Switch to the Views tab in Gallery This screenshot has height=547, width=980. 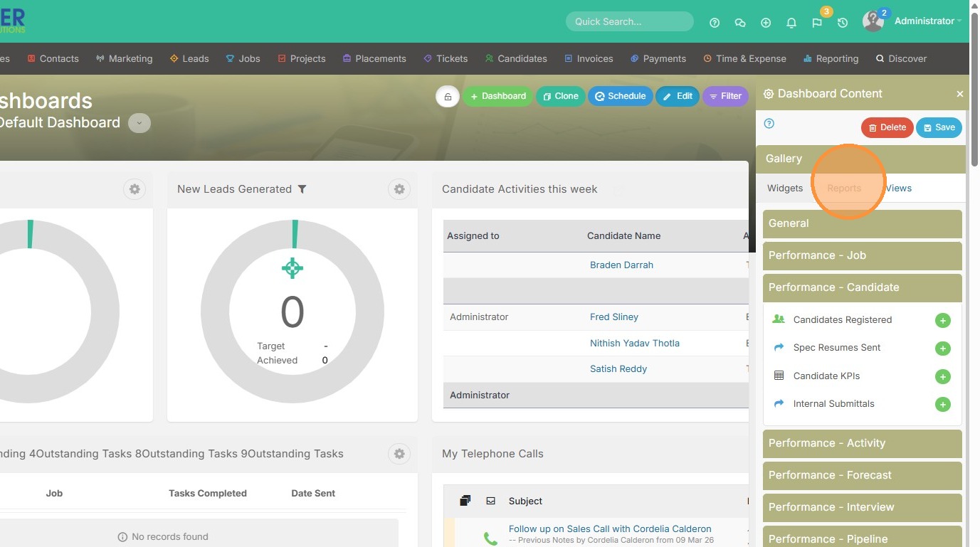coord(898,188)
